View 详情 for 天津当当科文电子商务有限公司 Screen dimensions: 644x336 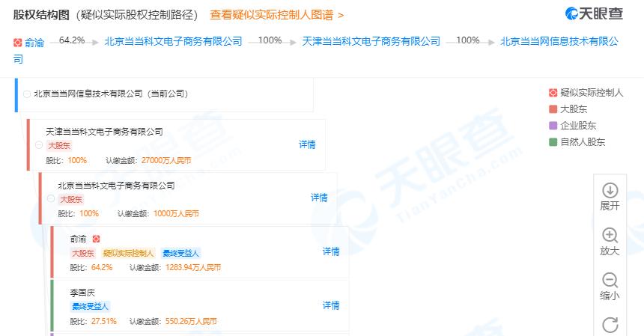(307, 144)
